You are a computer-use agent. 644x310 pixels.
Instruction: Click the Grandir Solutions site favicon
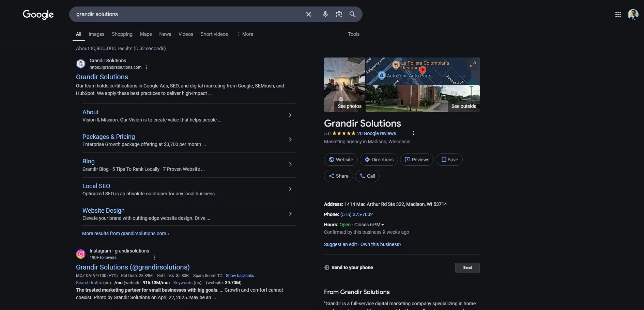(81, 64)
